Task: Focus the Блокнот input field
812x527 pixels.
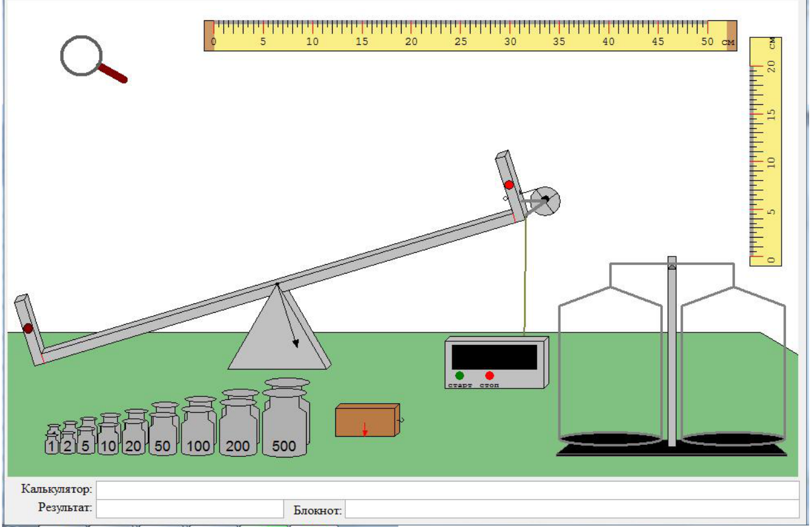Action: tap(572, 509)
